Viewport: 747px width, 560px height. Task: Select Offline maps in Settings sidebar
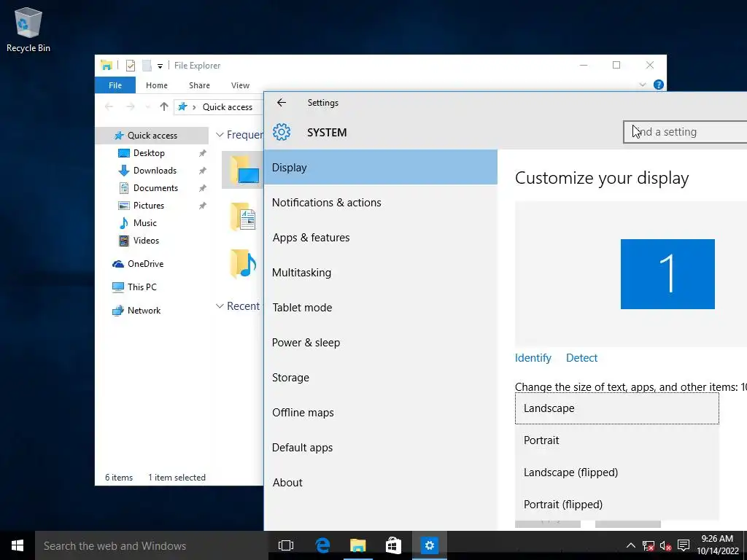coord(380,413)
